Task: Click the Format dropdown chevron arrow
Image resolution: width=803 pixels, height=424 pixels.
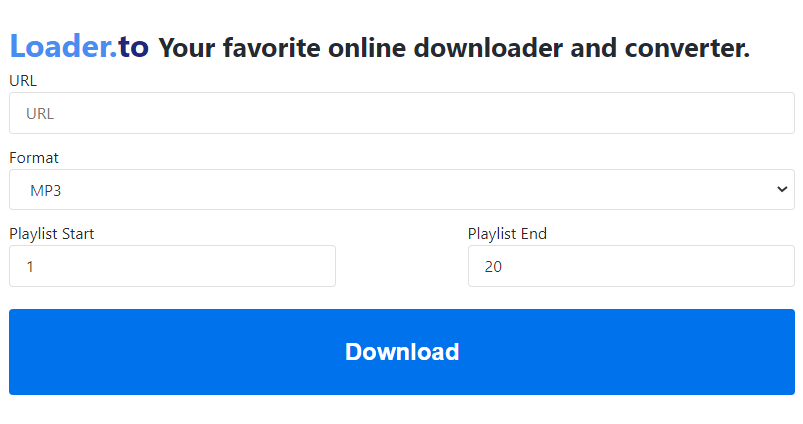Action: pos(782,190)
